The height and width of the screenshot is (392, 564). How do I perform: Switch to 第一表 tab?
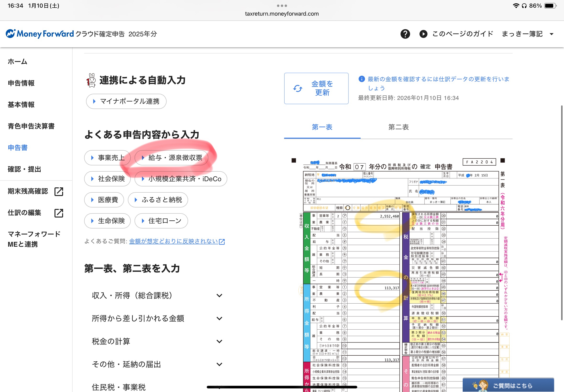tap(322, 127)
